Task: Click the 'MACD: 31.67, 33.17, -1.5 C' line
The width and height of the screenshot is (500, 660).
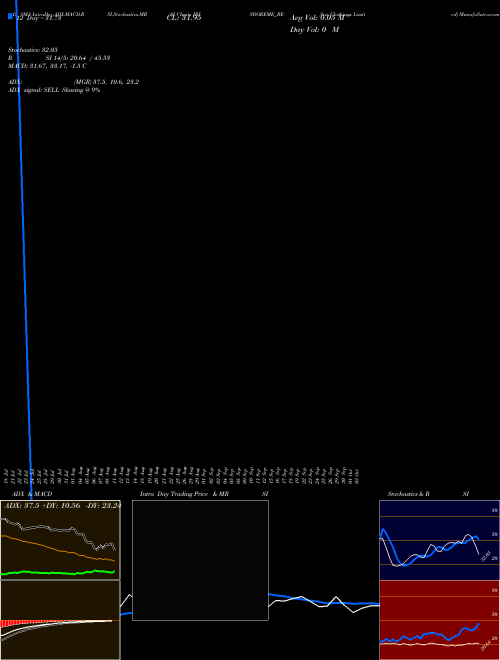Action: coord(48,66)
